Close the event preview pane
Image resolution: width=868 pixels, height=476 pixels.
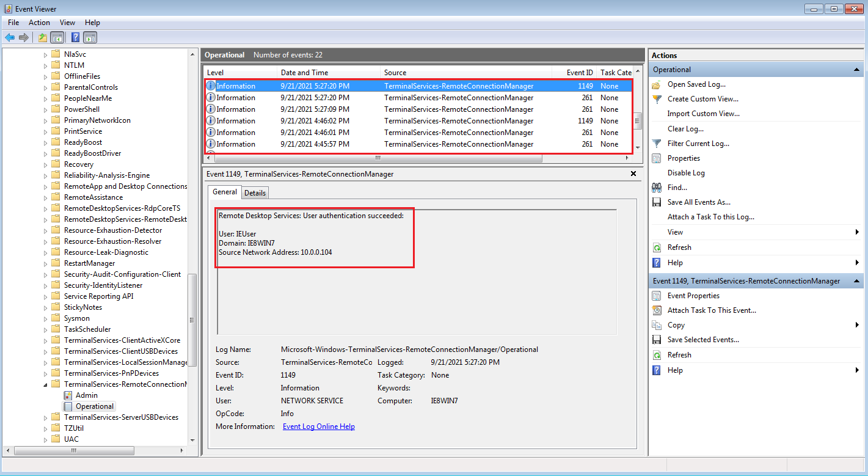point(633,174)
